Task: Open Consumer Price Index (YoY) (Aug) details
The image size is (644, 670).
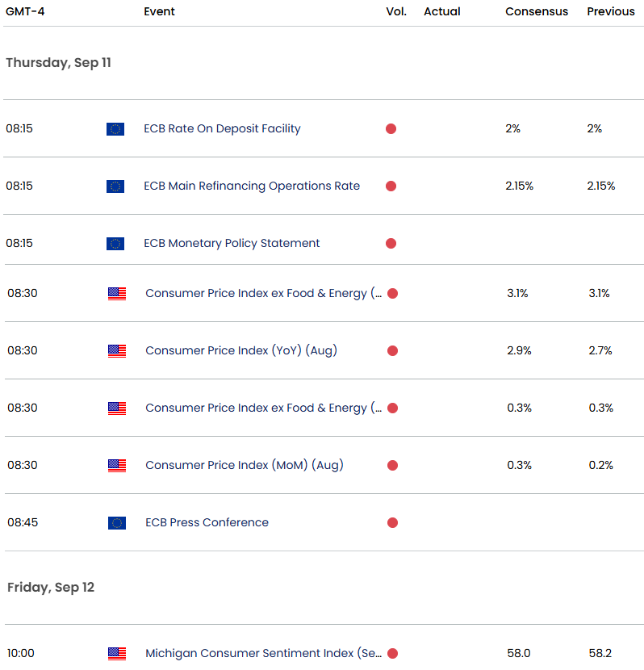Action: [x=241, y=350]
